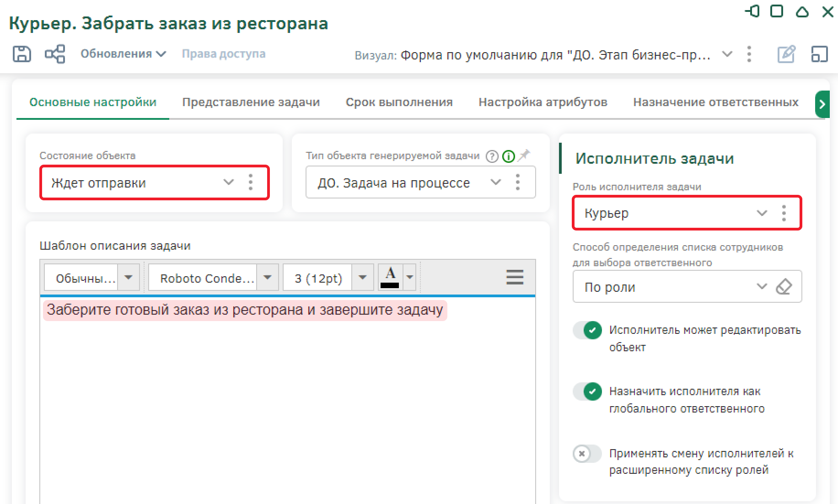Open the Обновления menu
This screenshot has height=504, width=838.
(x=123, y=54)
